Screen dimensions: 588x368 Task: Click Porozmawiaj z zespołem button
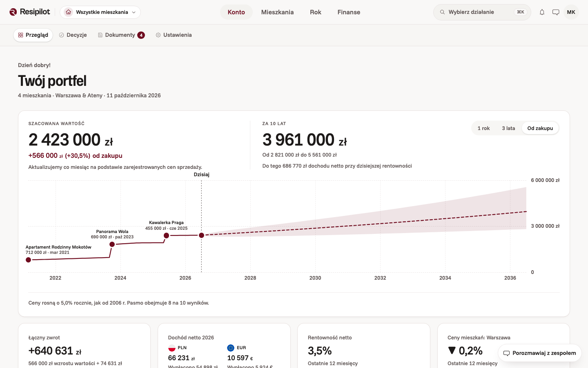pyautogui.click(x=539, y=353)
